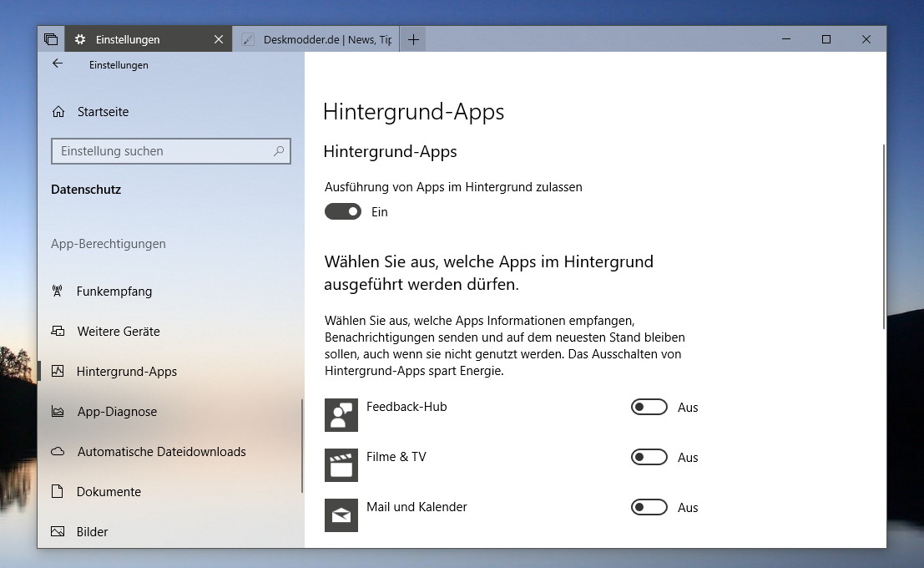Close the Einstellungen tab

[x=219, y=39]
